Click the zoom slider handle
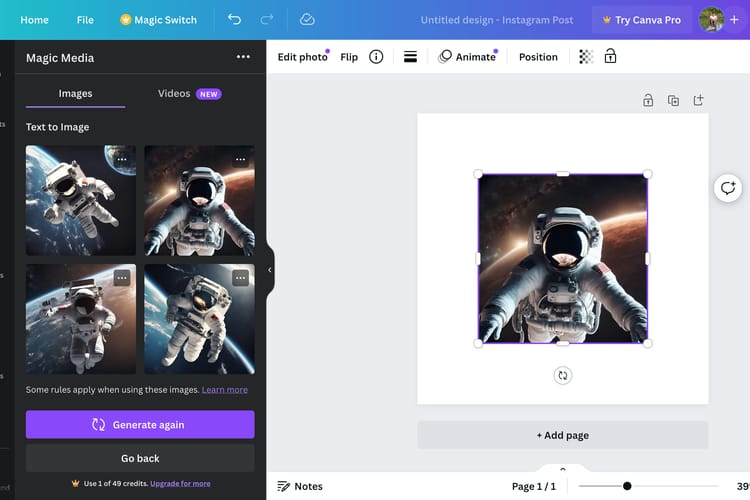 point(627,486)
